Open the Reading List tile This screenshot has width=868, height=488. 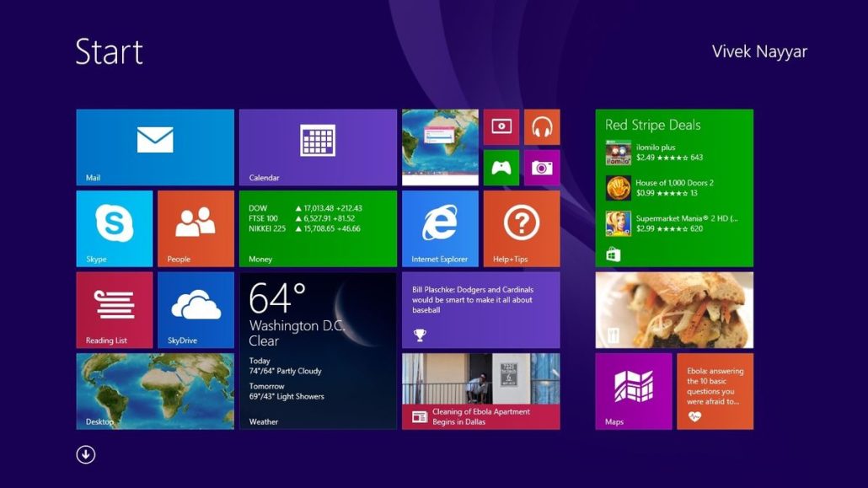(115, 310)
